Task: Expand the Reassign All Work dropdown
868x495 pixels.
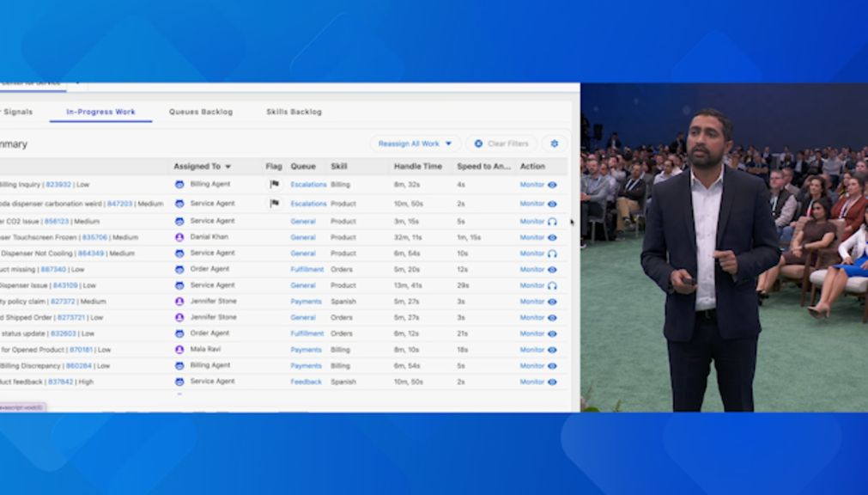Action: [x=448, y=144]
